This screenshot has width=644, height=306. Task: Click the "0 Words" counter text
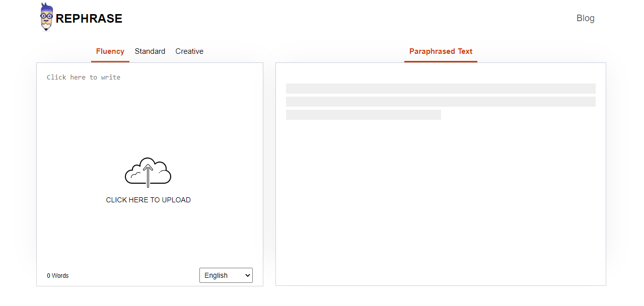pos(58,276)
